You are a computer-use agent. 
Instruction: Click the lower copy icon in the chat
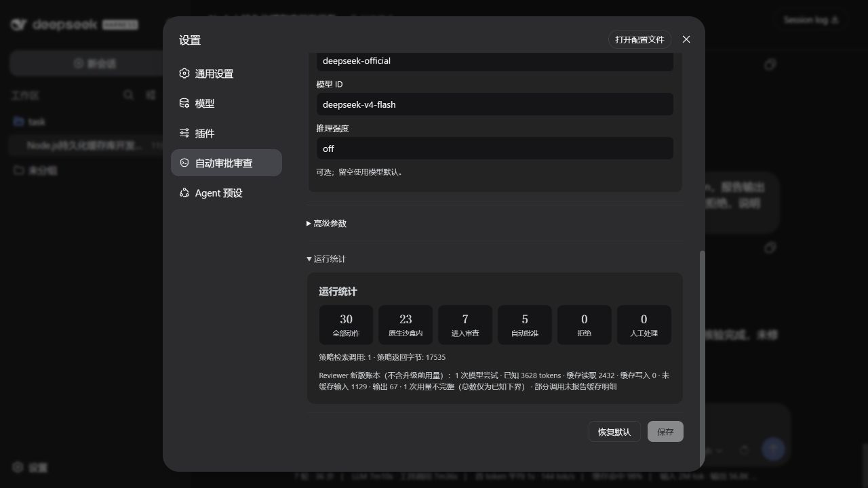click(x=770, y=247)
